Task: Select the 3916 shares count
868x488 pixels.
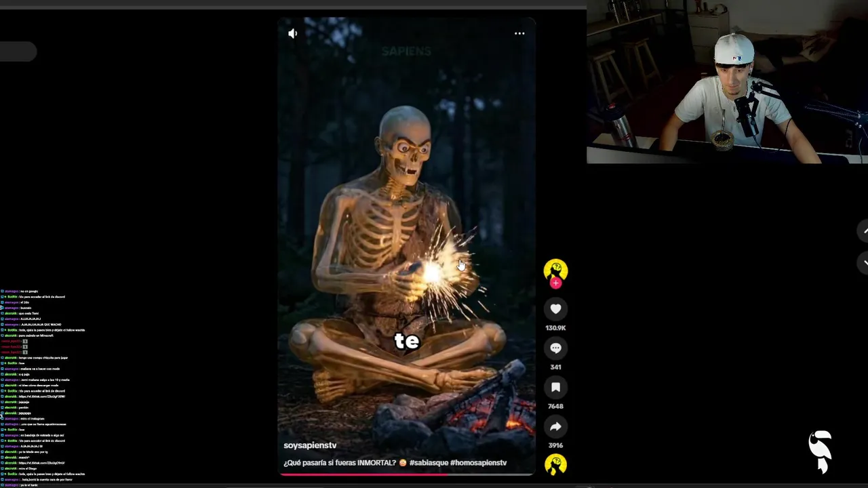Action: [555, 446]
